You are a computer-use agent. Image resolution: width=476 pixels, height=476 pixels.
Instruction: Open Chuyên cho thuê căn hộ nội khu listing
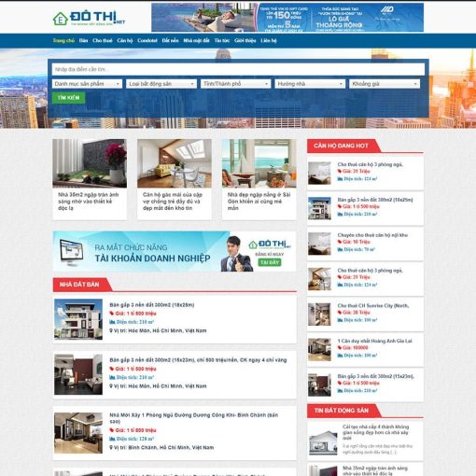[372, 235]
